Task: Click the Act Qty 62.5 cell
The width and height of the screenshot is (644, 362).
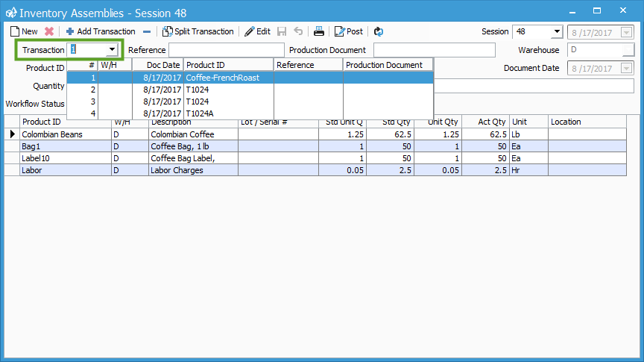Action: point(485,134)
